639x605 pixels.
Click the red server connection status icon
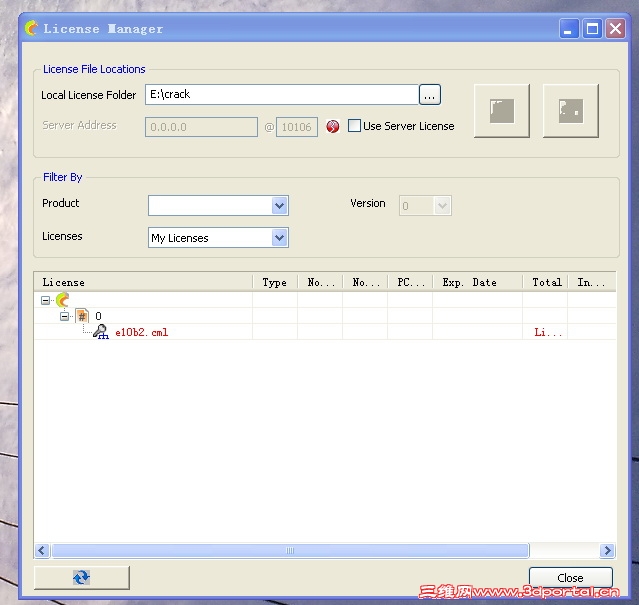pyautogui.click(x=333, y=126)
